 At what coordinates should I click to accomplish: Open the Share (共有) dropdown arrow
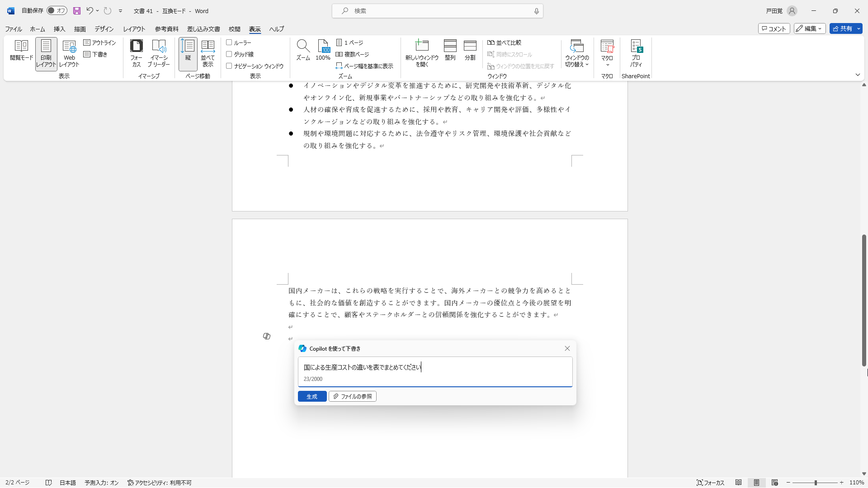point(859,28)
